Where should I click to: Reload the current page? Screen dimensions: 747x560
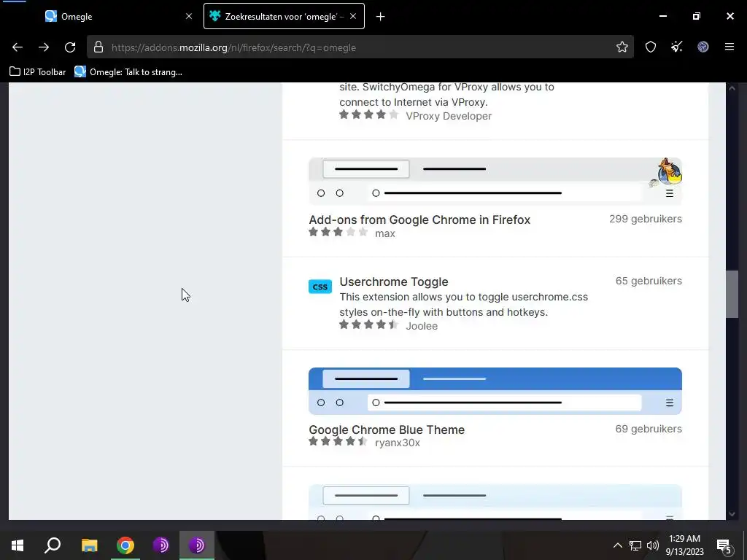click(70, 47)
